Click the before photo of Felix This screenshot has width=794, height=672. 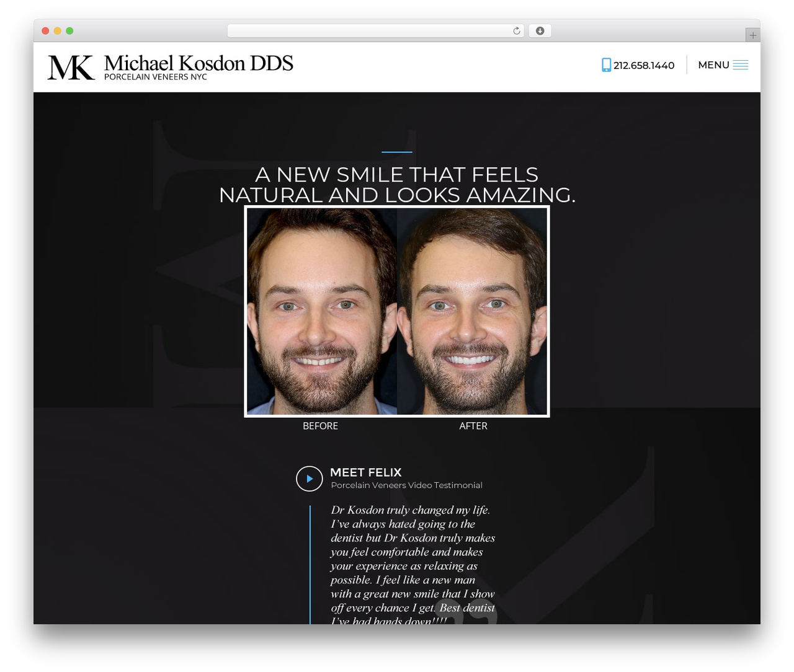(x=322, y=311)
